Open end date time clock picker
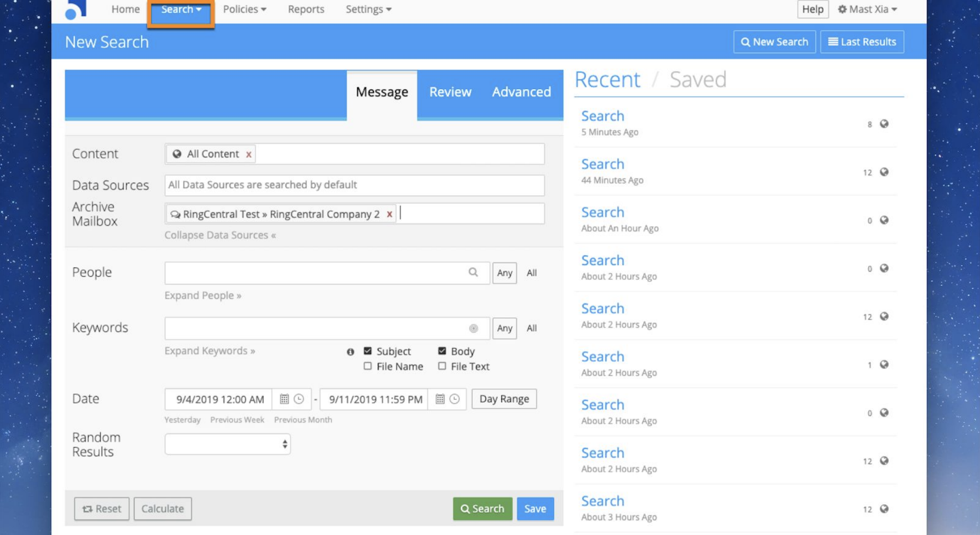This screenshot has width=980, height=535. pyautogui.click(x=454, y=399)
